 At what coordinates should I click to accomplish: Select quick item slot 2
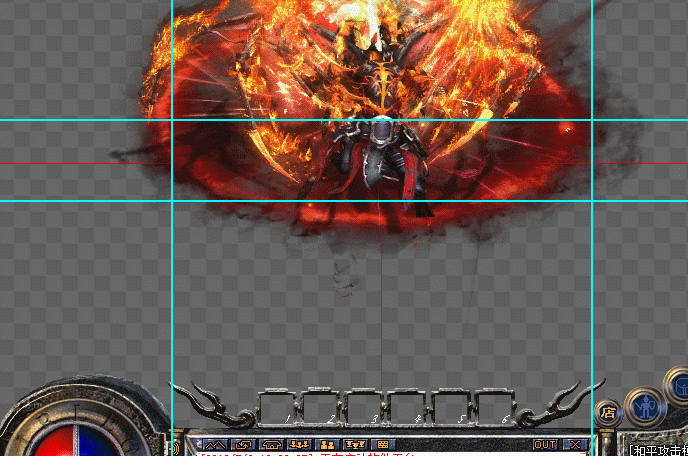[x=321, y=408]
